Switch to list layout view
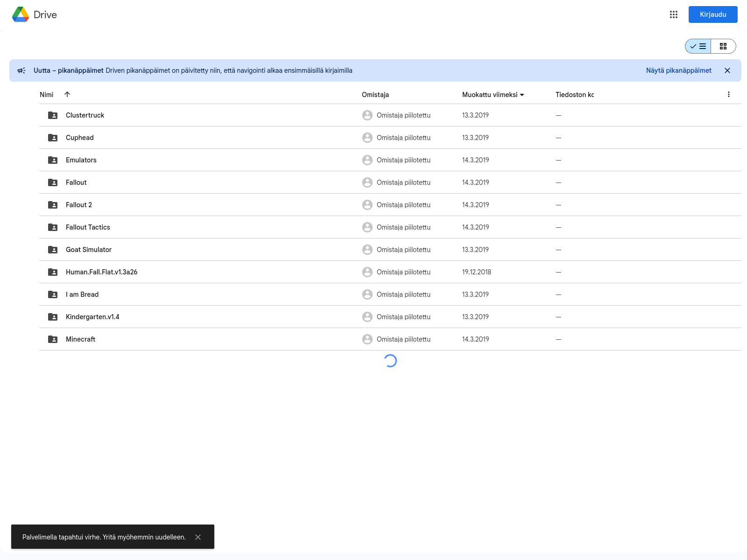747x560 pixels. (x=698, y=46)
